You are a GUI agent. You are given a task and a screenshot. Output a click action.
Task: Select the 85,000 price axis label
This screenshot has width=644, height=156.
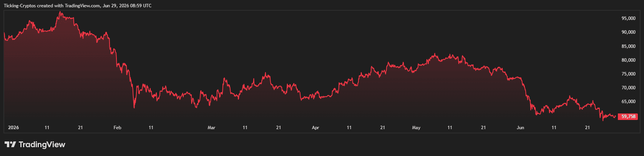[x=629, y=46]
